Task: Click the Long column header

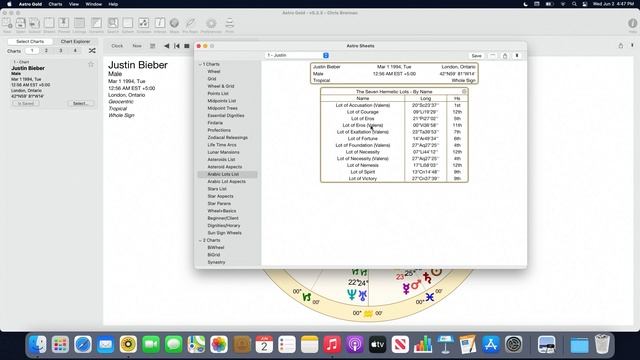Action: point(425,98)
